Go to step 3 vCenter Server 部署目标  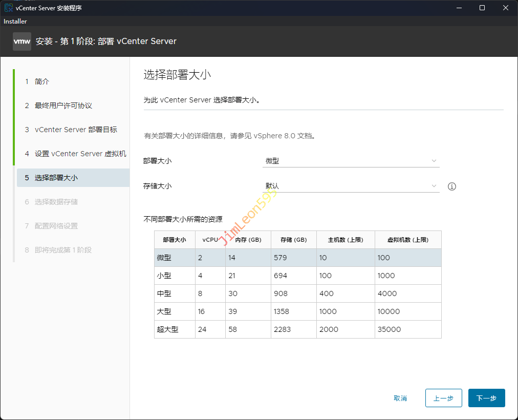(76, 130)
